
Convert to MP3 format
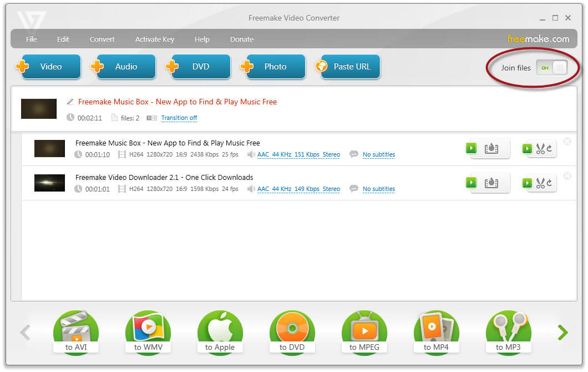click(x=508, y=332)
